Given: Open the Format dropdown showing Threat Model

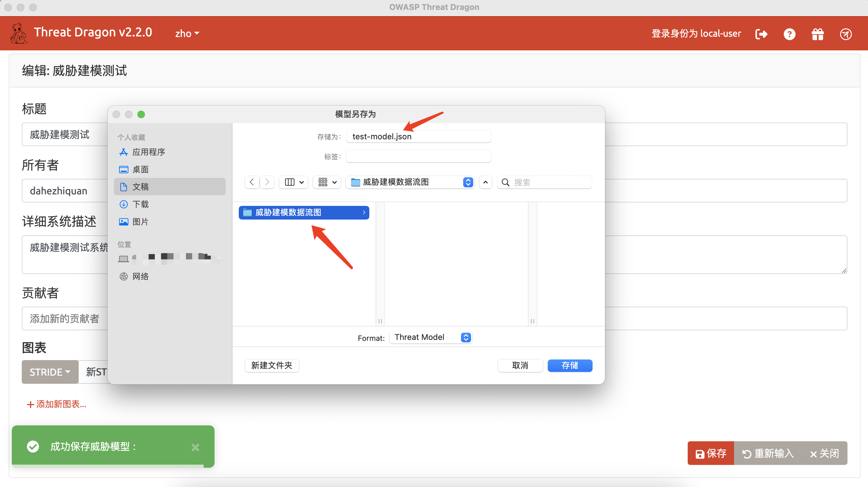Looking at the screenshot, I should [x=431, y=337].
